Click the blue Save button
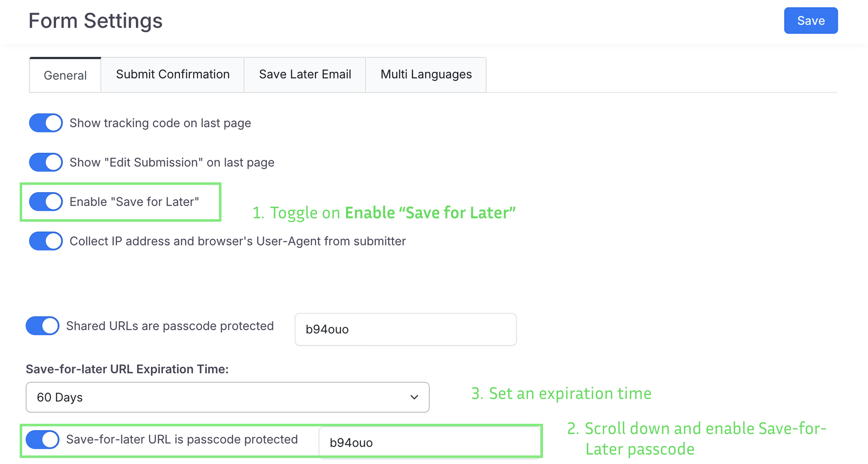 pyautogui.click(x=810, y=21)
